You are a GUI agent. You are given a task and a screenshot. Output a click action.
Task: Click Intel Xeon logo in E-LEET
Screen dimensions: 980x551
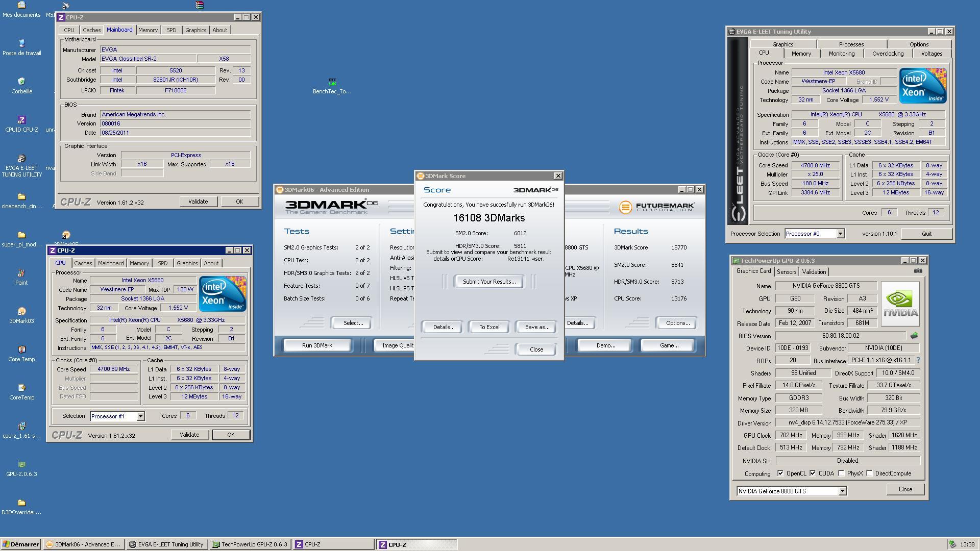[923, 86]
